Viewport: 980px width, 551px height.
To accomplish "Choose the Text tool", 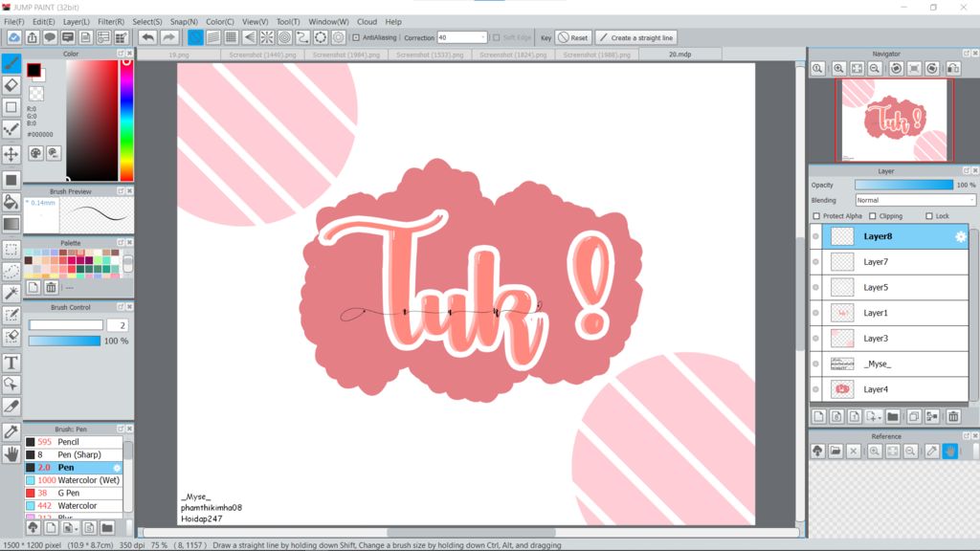I will (11, 363).
